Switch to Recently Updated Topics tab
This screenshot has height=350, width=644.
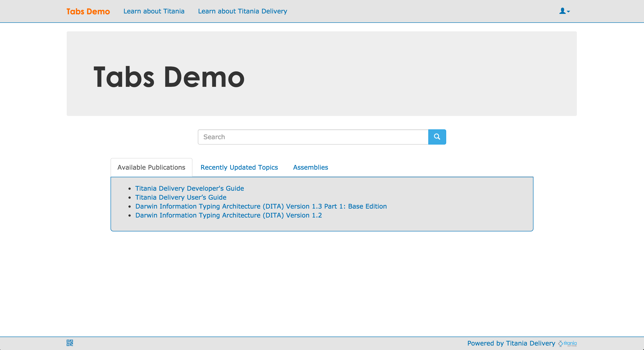(x=239, y=167)
